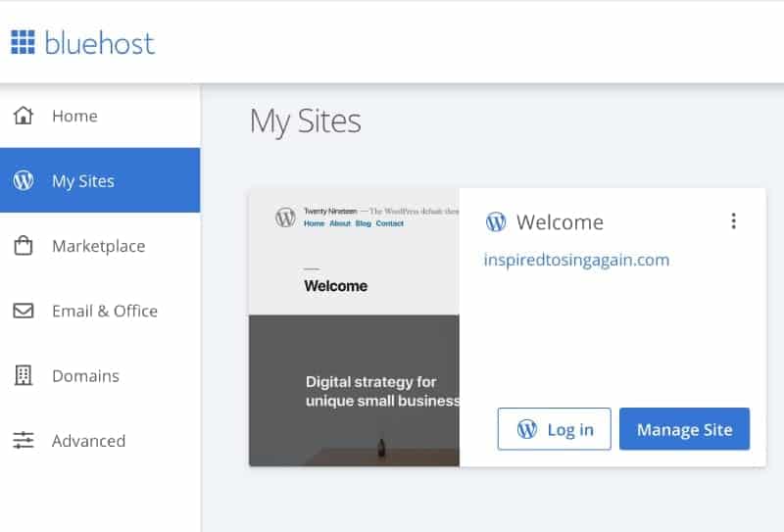784x532 pixels.
Task: Select My Sites in the sidebar
Action: pyautogui.click(x=100, y=180)
